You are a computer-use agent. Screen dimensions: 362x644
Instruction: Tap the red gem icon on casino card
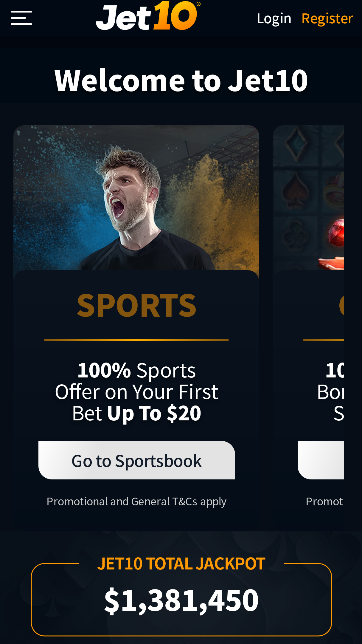(337, 233)
